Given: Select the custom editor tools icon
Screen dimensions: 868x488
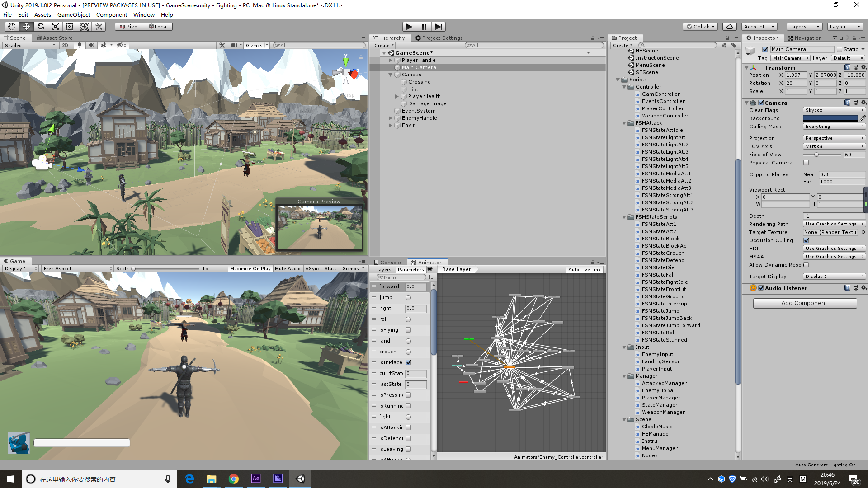Looking at the screenshot, I should tap(99, 27).
